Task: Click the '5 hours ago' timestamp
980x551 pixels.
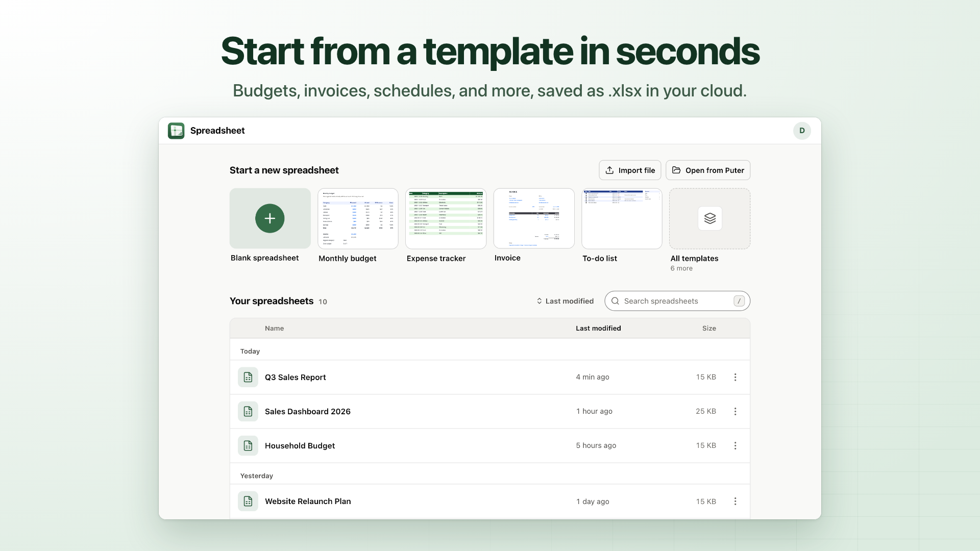Action: click(596, 445)
